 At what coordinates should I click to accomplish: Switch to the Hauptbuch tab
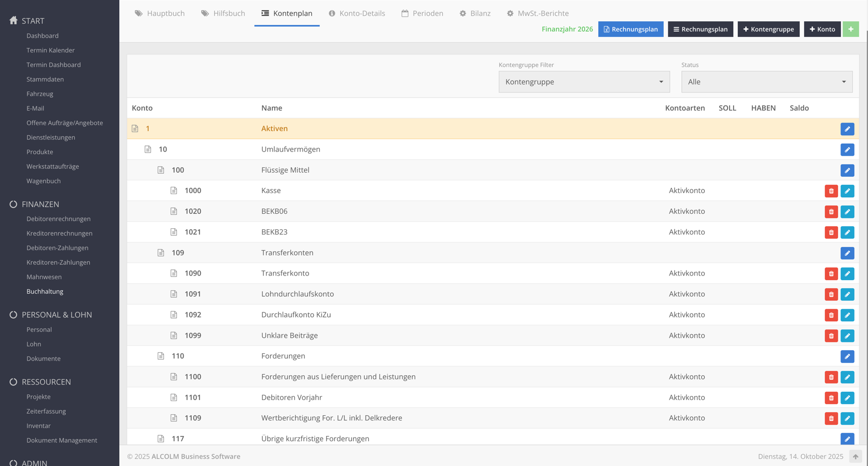pos(160,13)
